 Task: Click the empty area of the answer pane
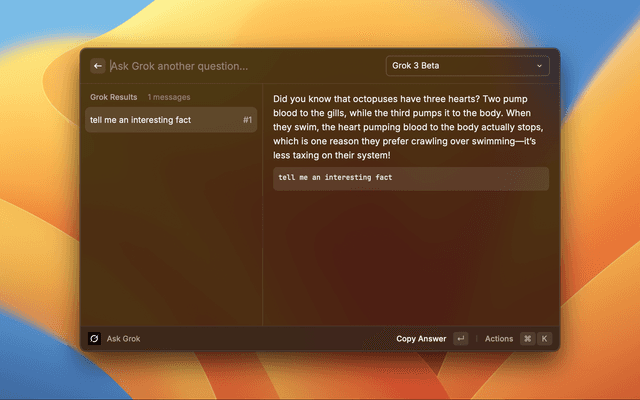pyautogui.click(x=410, y=260)
